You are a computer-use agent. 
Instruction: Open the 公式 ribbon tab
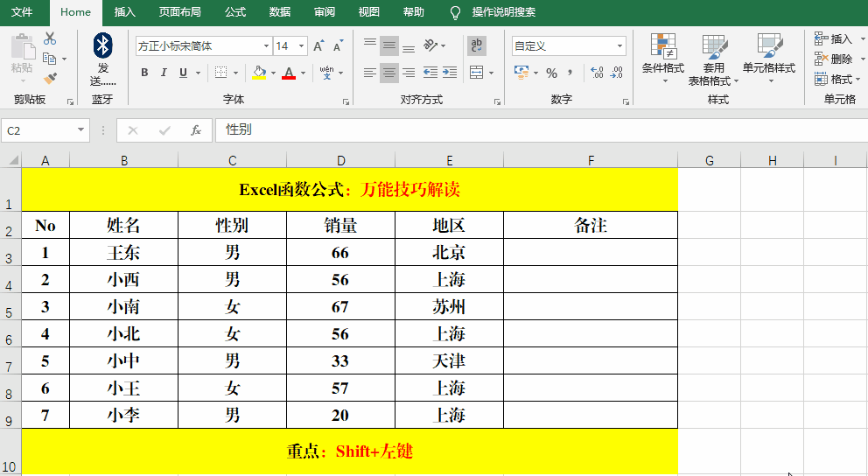click(235, 12)
